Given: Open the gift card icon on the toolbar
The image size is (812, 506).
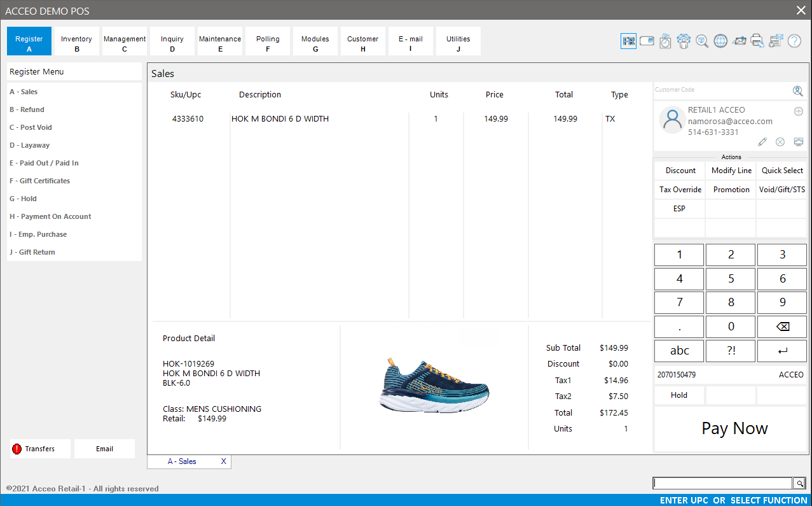Looking at the screenshot, I should click(x=646, y=41).
